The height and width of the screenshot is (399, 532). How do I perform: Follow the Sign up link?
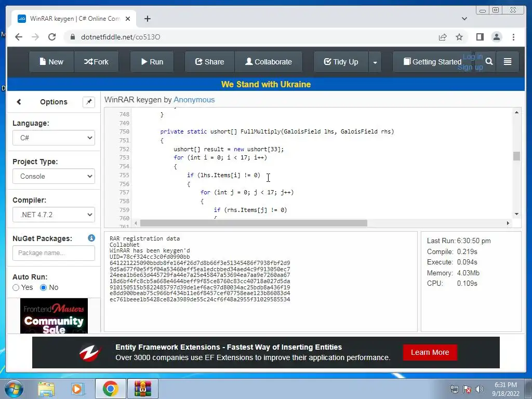click(x=470, y=67)
